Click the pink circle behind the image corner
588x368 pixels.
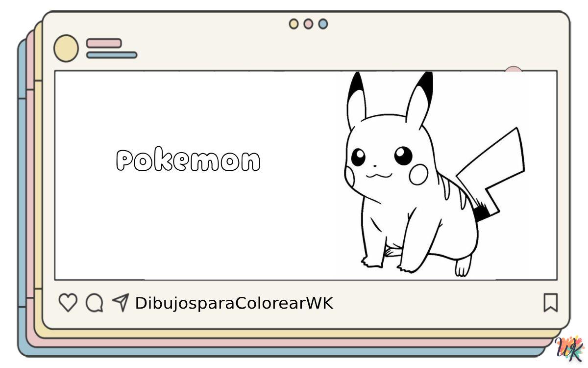513,69
